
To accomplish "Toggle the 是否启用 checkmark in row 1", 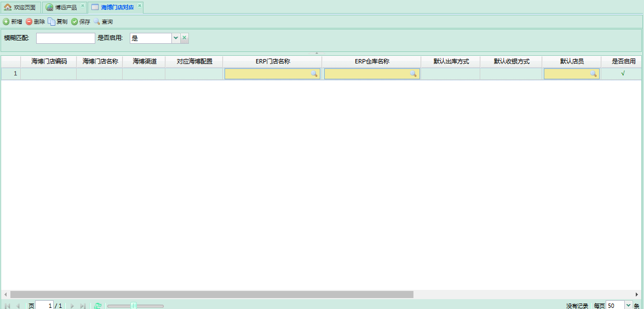I will pyautogui.click(x=623, y=73).
